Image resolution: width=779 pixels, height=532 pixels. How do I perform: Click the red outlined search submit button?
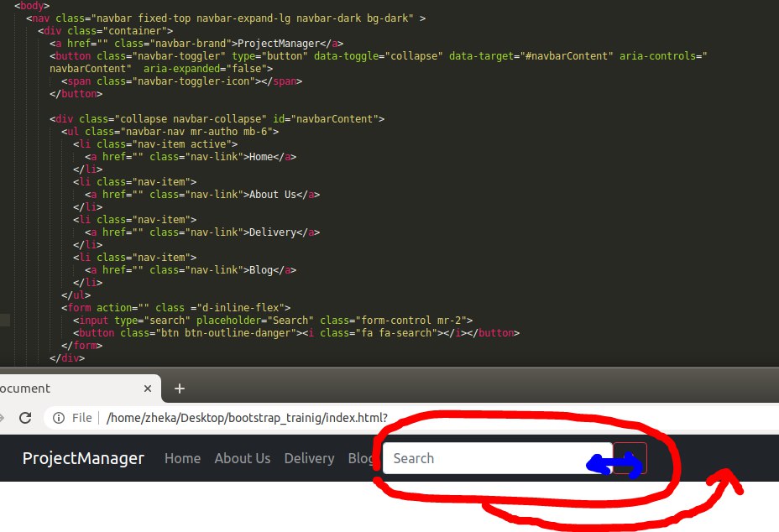tap(630, 458)
